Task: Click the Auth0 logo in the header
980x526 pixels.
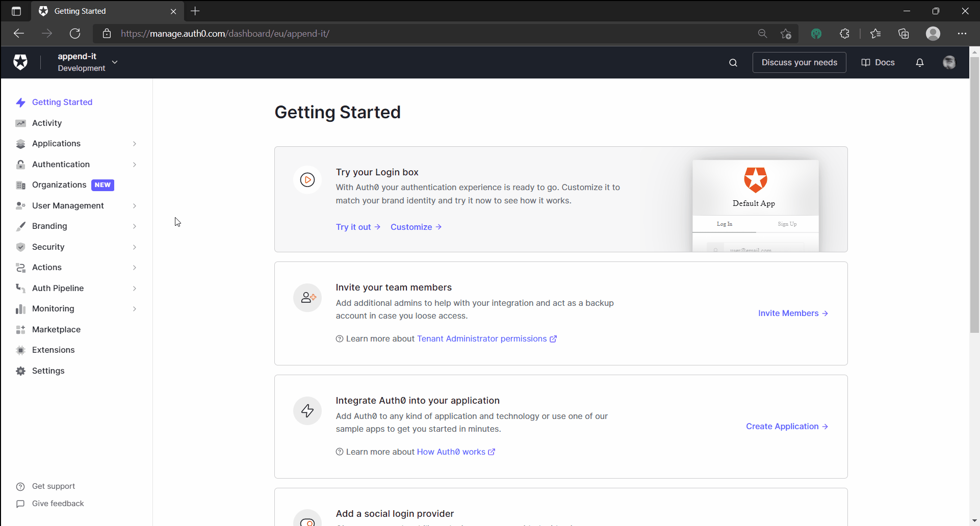Action: pos(20,62)
